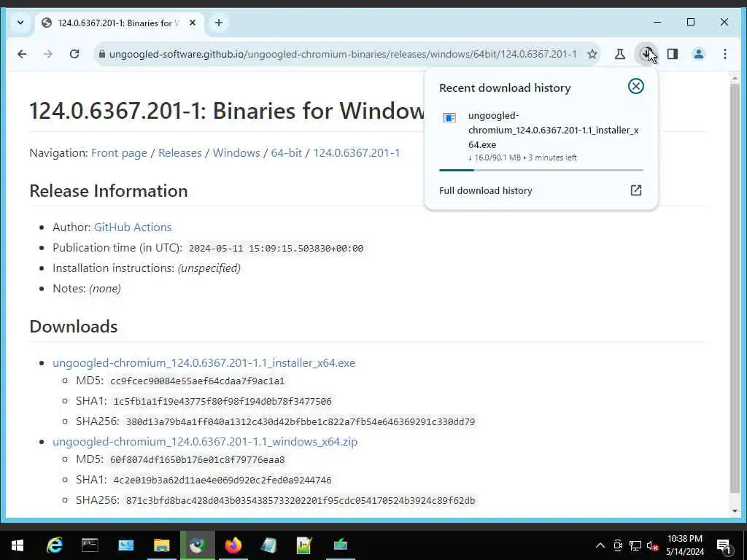
Task: Click the page scrollbar up arrow
Action: click(x=735, y=77)
